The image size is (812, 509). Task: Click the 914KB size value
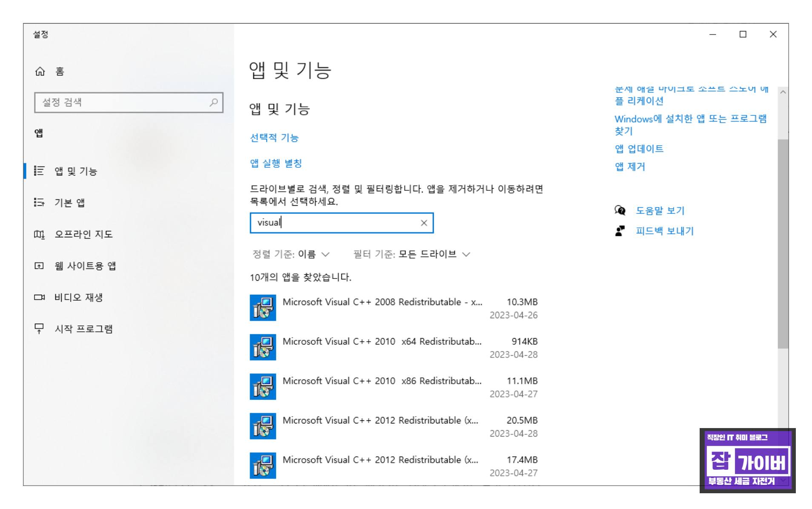pyautogui.click(x=524, y=342)
